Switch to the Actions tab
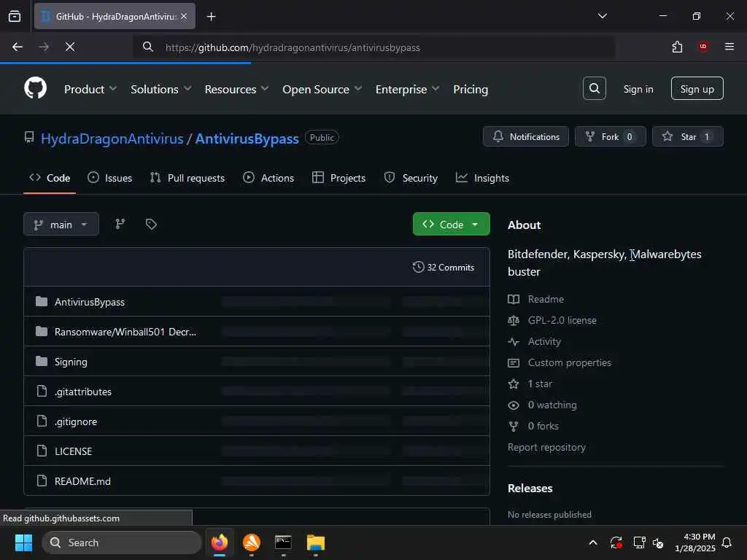This screenshot has height=560, width=747. tap(268, 178)
